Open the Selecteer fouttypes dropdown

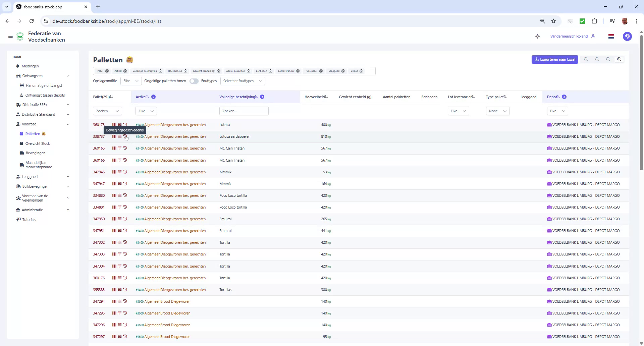[x=243, y=81]
